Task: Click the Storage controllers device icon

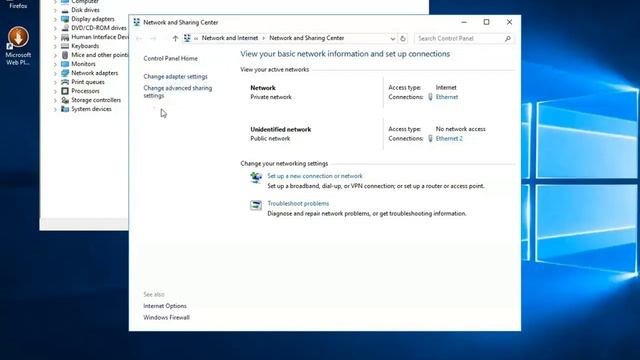Action: point(65,100)
